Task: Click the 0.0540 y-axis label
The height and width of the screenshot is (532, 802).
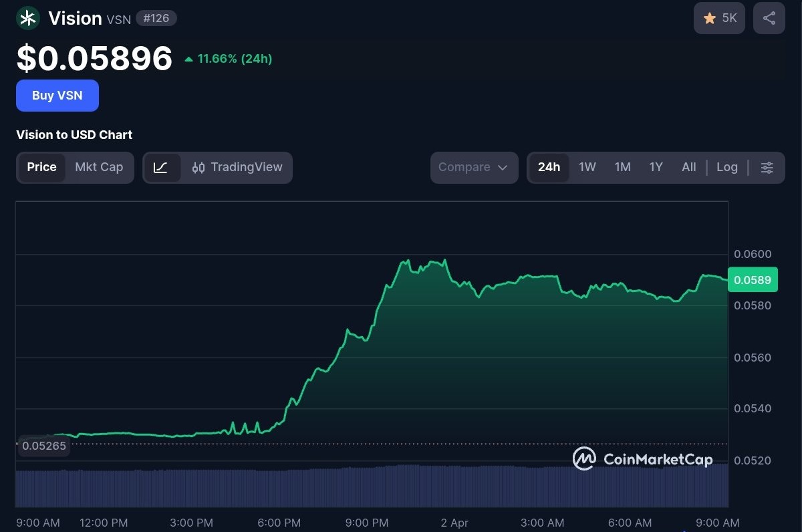Action: [x=753, y=408]
